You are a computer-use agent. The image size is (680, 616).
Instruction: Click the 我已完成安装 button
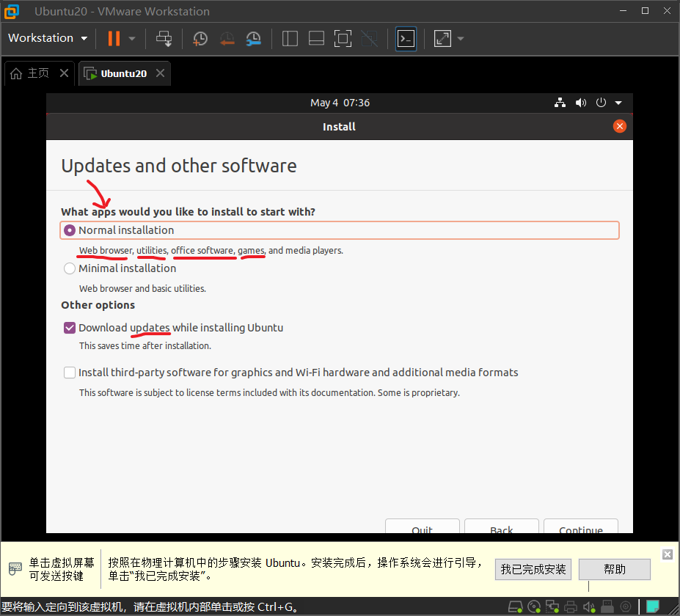(533, 569)
